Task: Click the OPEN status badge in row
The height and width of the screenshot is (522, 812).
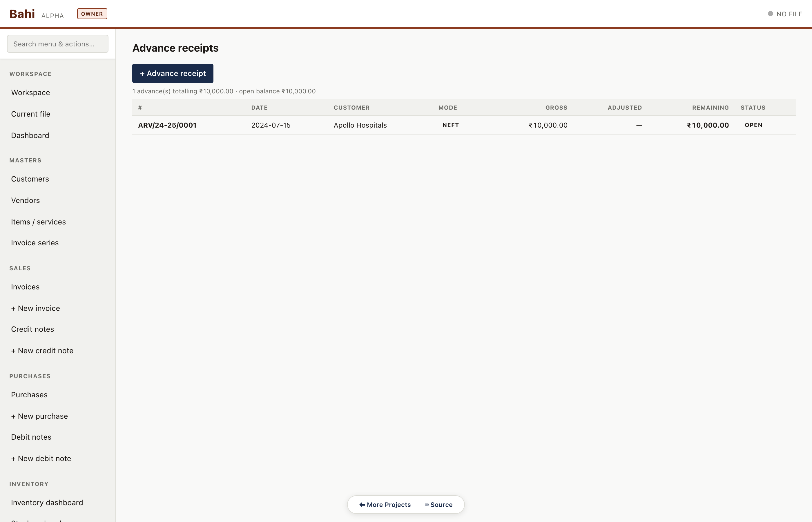Action: [753, 125]
